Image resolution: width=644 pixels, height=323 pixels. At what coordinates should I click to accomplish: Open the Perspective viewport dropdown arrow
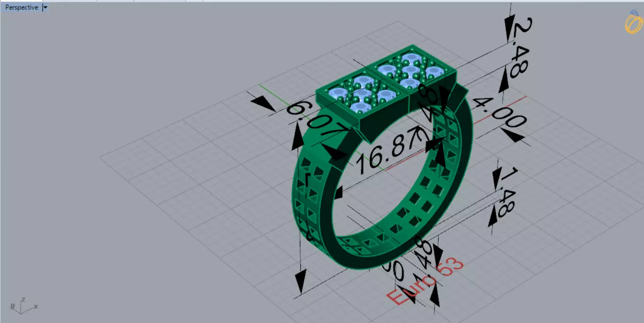click(45, 7)
